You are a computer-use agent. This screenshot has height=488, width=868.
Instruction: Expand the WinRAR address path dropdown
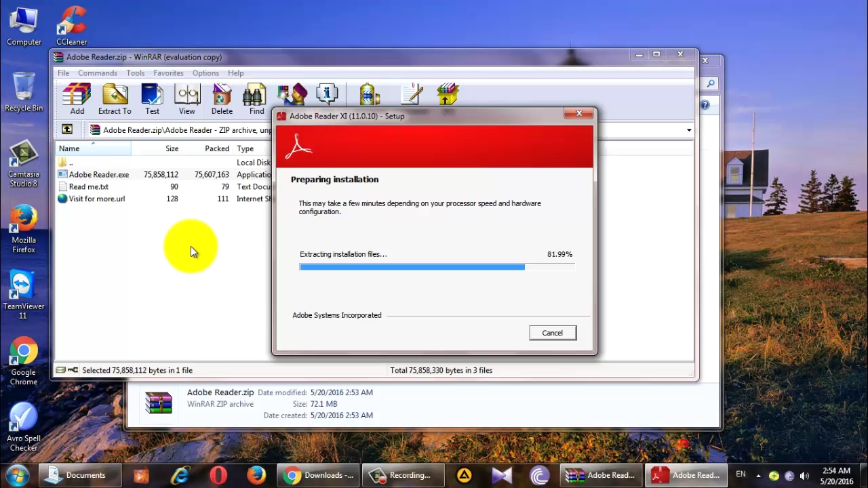click(689, 130)
